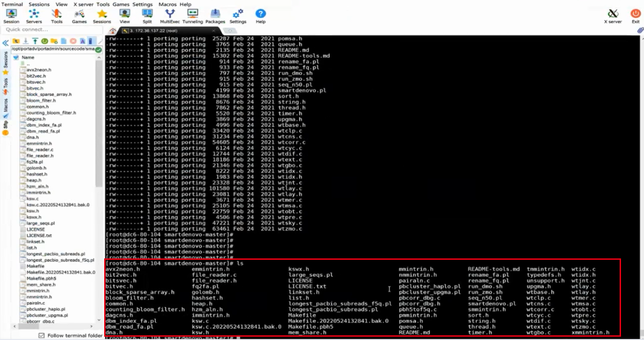
Task: Click the SFTP download arrow icon
Action: [26, 41]
